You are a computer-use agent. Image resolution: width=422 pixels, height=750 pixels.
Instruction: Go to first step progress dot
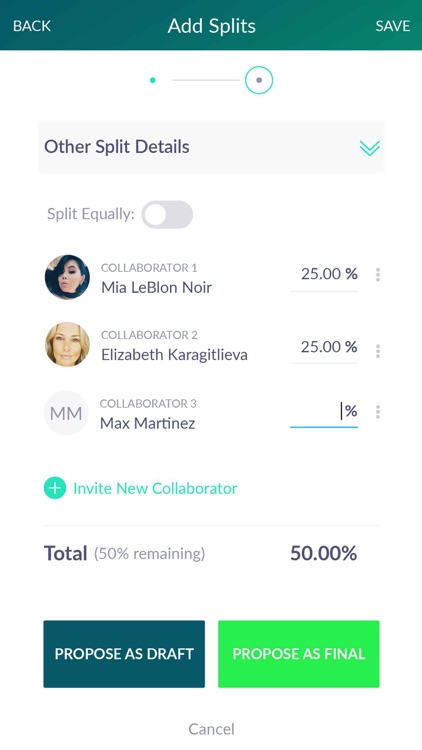click(x=153, y=80)
